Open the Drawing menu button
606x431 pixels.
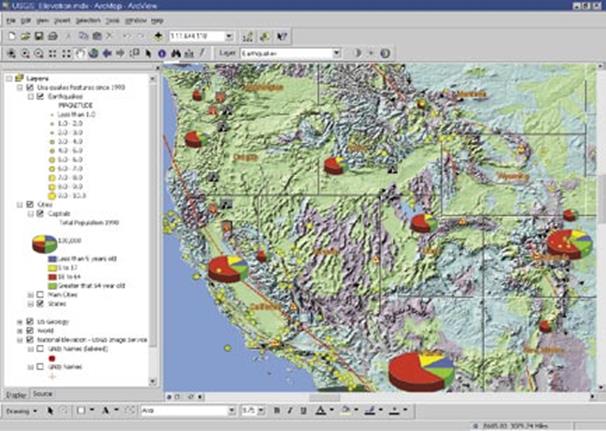click(x=18, y=410)
